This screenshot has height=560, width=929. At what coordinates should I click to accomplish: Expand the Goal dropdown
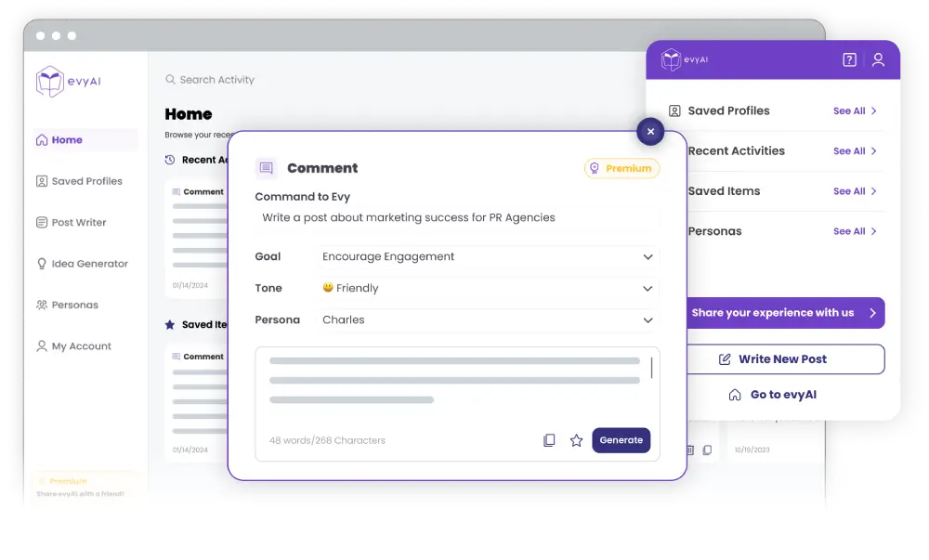[x=648, y=256]
